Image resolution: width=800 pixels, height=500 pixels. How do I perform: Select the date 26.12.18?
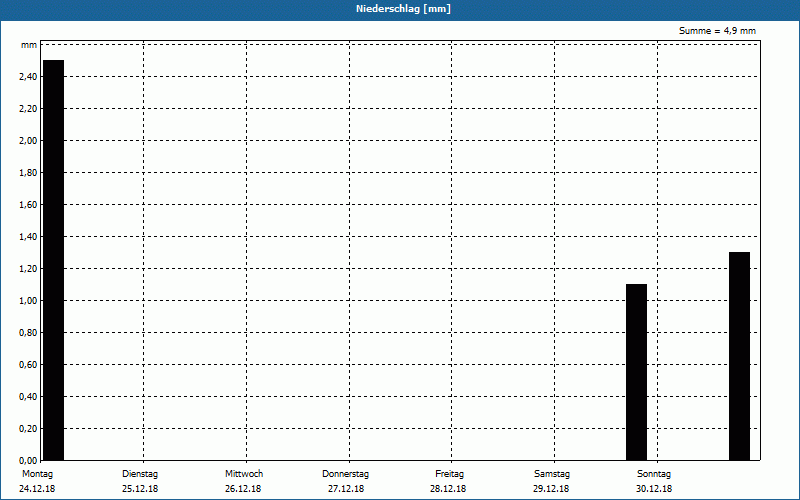point(243,489)
